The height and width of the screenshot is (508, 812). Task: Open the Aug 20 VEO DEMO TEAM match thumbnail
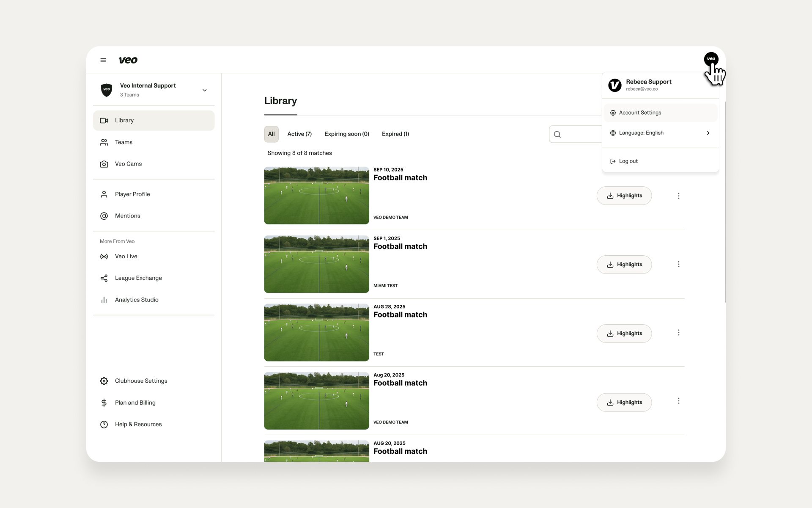pos(316,401)
